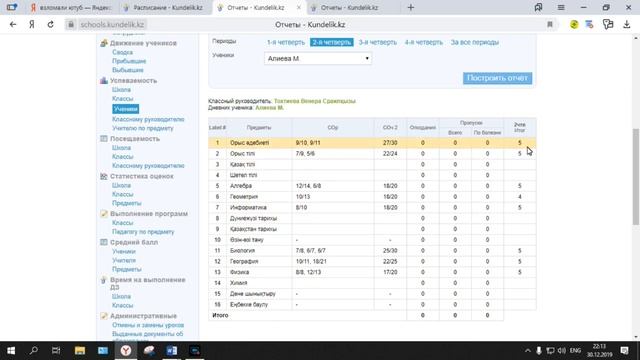Screen dimensions: 640x360
Task: Click the Предметы column header
Action: pos(259,128)
